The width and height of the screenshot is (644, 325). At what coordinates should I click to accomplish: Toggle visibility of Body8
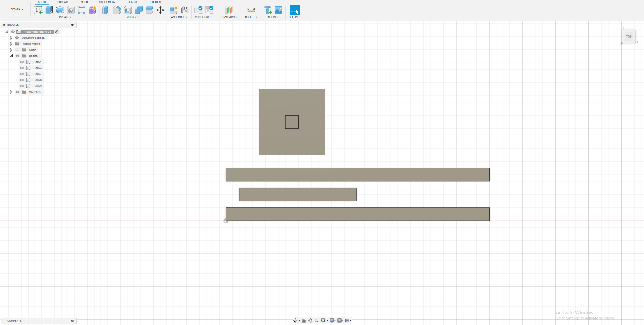22,80
